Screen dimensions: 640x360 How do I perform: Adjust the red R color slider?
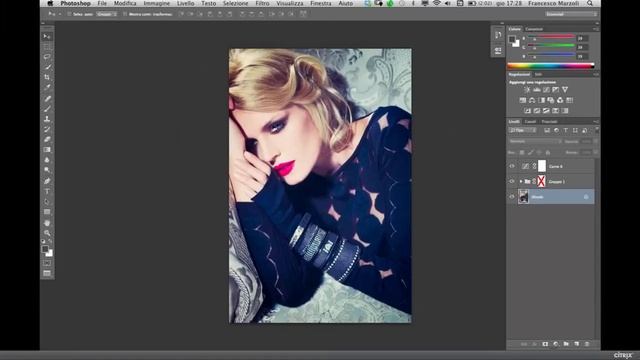point(551,37)
